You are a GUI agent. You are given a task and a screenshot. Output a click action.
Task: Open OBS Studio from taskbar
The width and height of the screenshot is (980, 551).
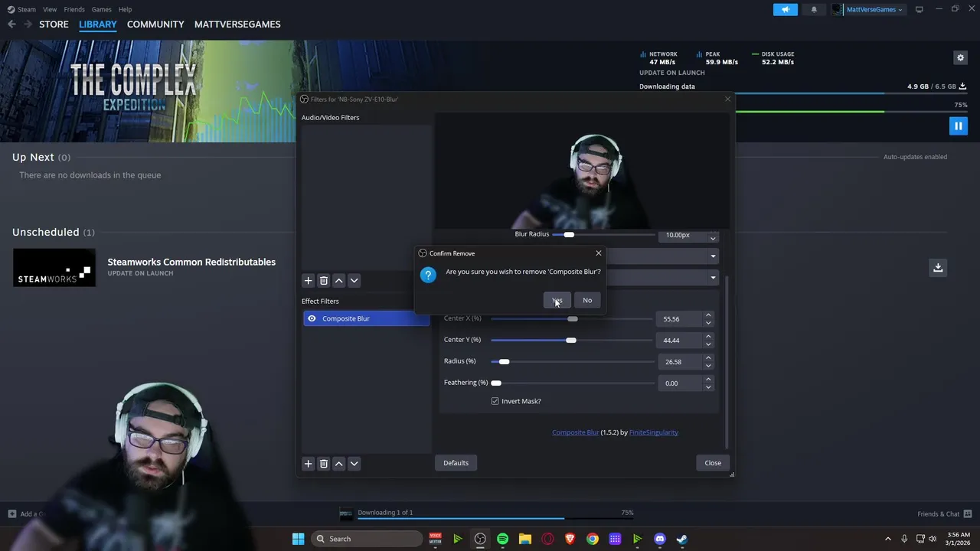(x=480, y=539)
